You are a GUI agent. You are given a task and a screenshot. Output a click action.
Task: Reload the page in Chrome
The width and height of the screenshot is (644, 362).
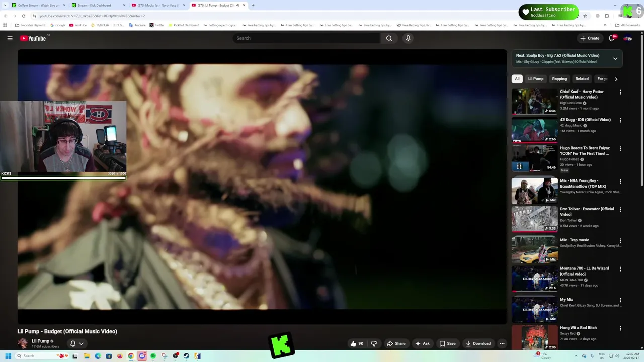(23, 16)
